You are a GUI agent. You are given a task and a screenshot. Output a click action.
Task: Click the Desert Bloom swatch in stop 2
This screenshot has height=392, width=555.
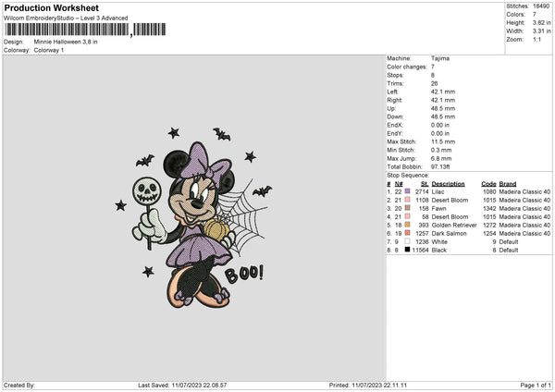point(407,200)
